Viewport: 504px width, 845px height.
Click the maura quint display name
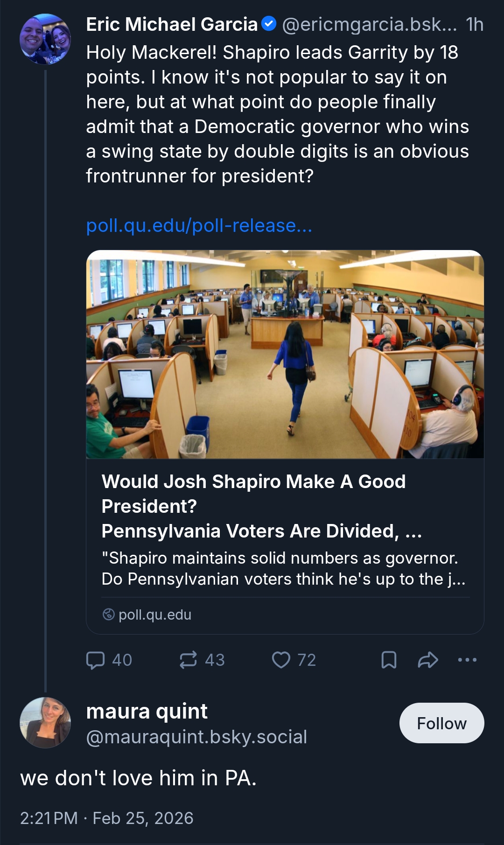click(147, 711)
